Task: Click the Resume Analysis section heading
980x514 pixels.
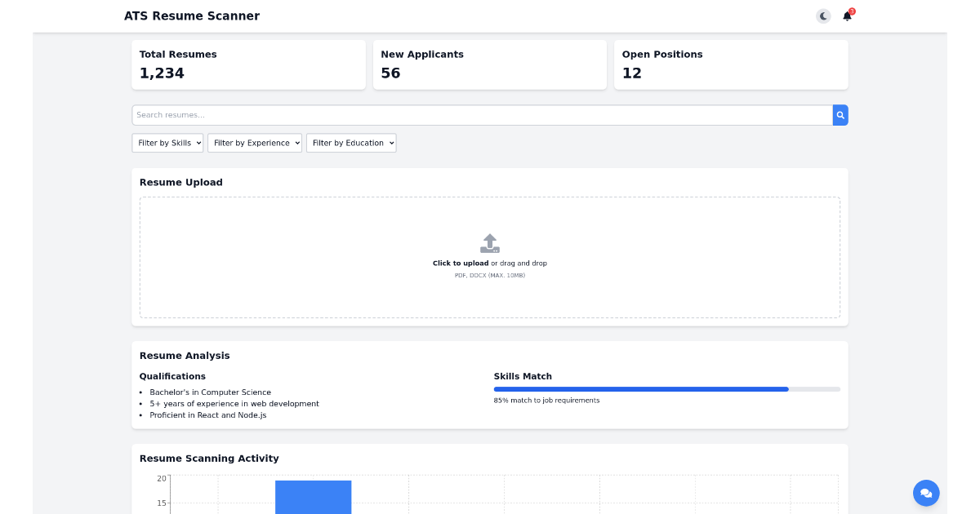Action: 185,356
